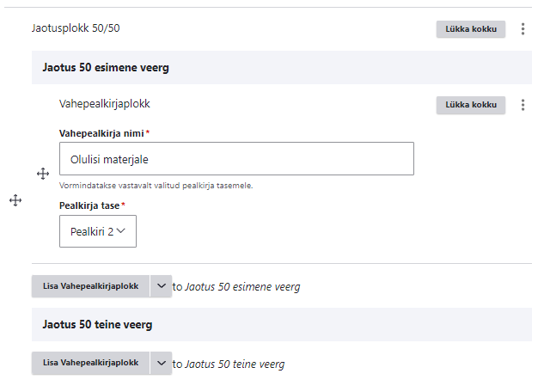Click the Pealkirja tase label
544x392 pixels.
89,205
